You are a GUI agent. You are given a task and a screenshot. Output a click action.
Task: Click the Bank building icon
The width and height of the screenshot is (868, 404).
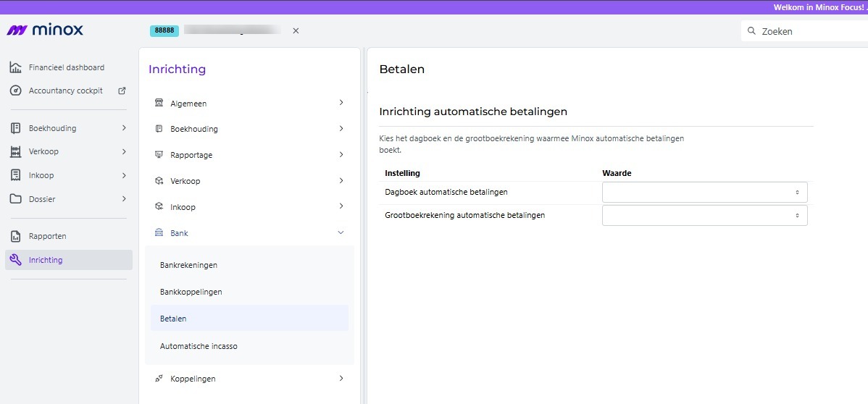tap(159, 232)
